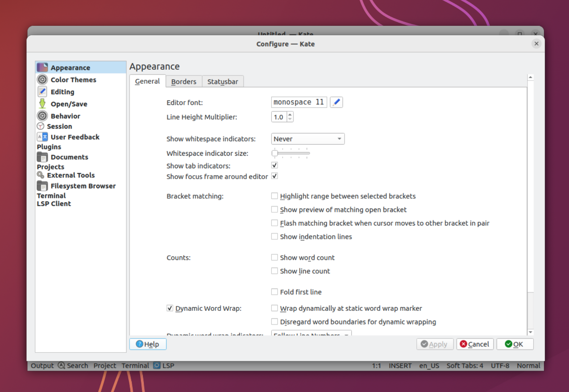Image resolution: width=569 pixels, height=392 pixels.
Task: Switch to the Statusbar tab
Action: coord(223,82)
